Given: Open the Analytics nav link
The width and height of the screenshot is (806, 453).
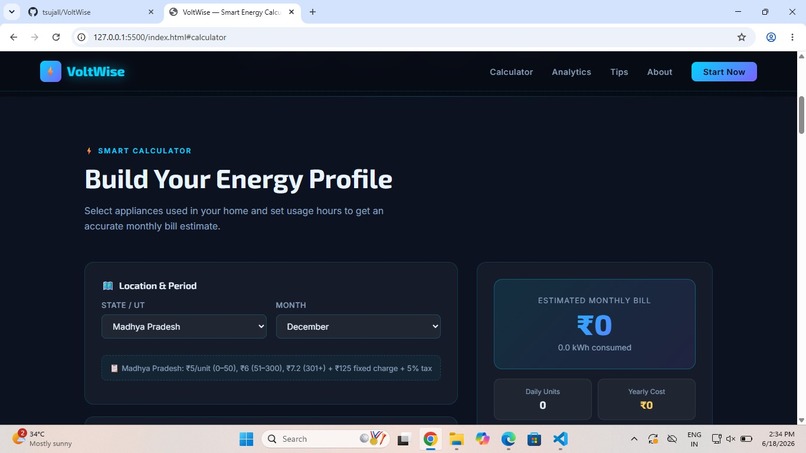Looking at the screenshot, I should (571, 72).
